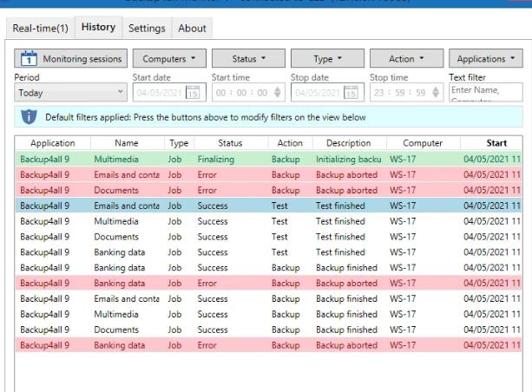Open the Settings tab

(147, 29)
